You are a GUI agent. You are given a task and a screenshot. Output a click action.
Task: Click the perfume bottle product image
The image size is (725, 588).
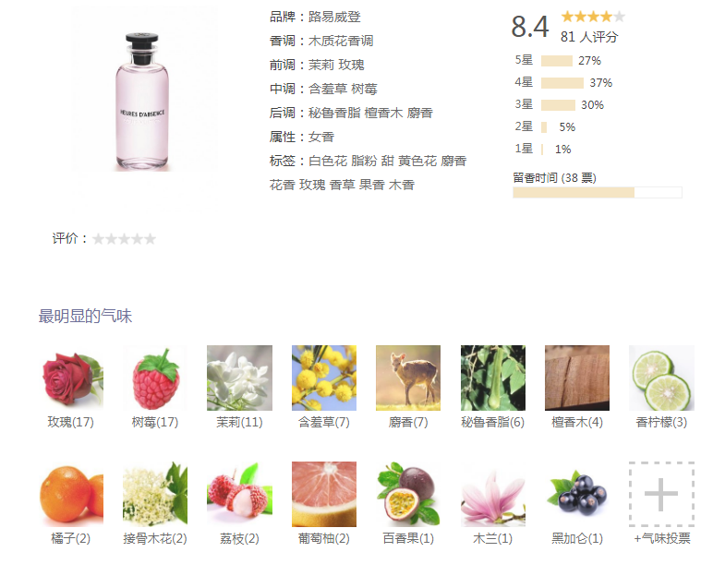[x=142, y=102]
